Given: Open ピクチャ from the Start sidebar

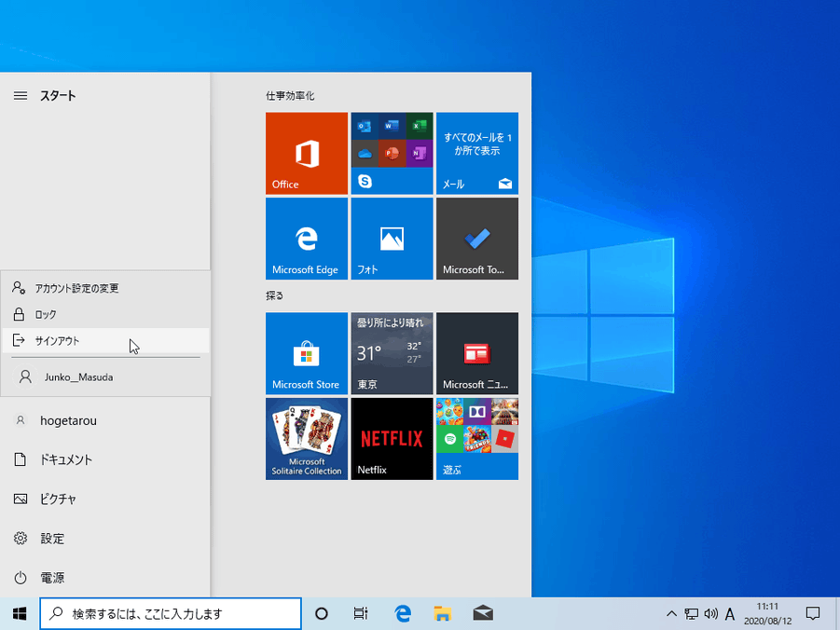Looking at the screenshot, I should point(105,499).
